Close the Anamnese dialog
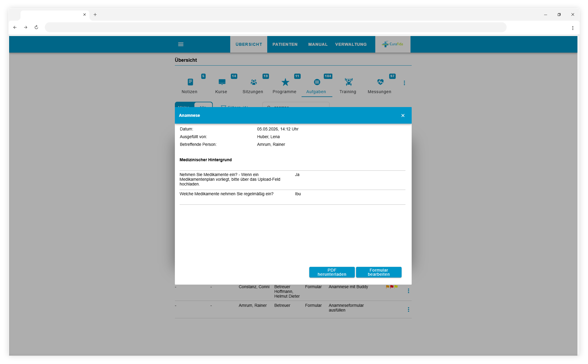588x364 pixels. pos(403,116)
